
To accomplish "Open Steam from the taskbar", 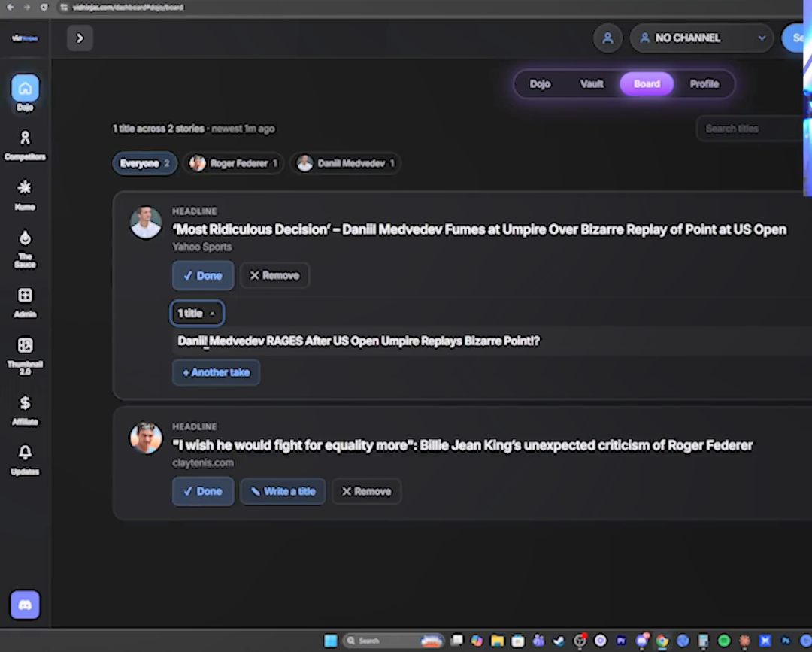I will (x=559, y=641).
